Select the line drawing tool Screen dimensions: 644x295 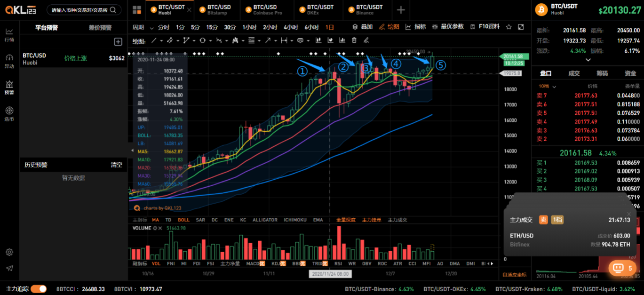[153, 40]
